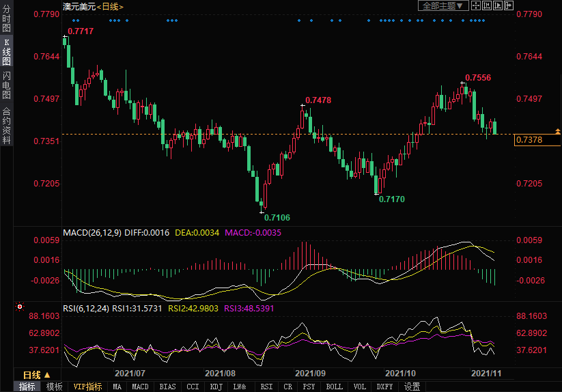Viewport: 562px width, 392px height.
Task: Click the VIP指标 button
Action: 88,387
